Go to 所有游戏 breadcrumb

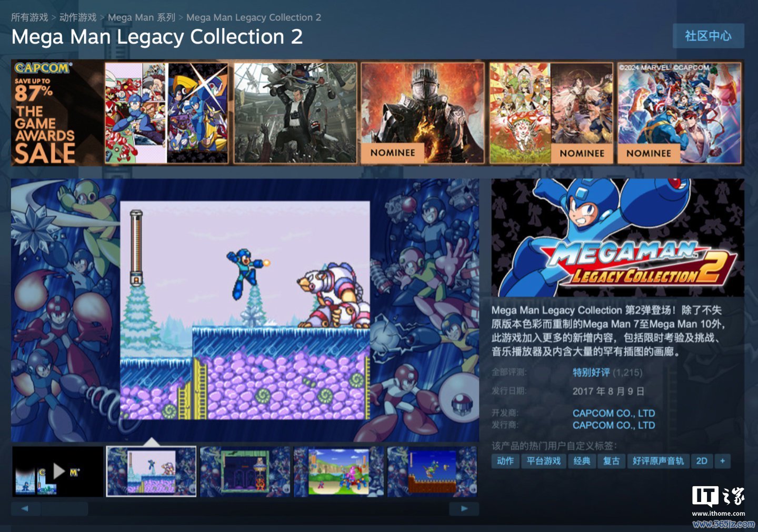[x=29, y=17]
